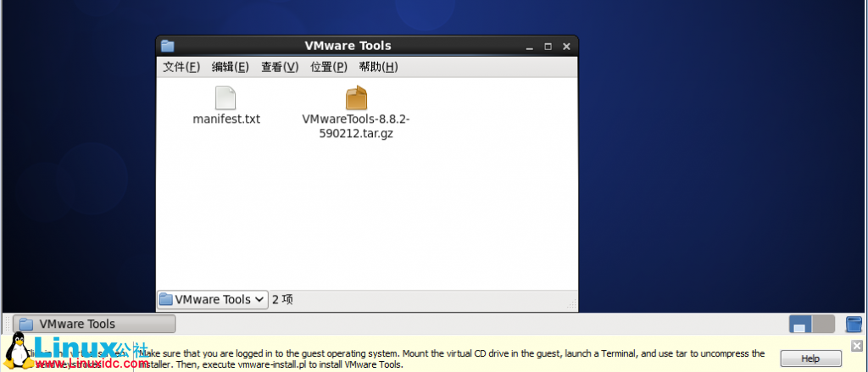Click the folder icon on the taskbar VMware Tools button

coord(26,324)
